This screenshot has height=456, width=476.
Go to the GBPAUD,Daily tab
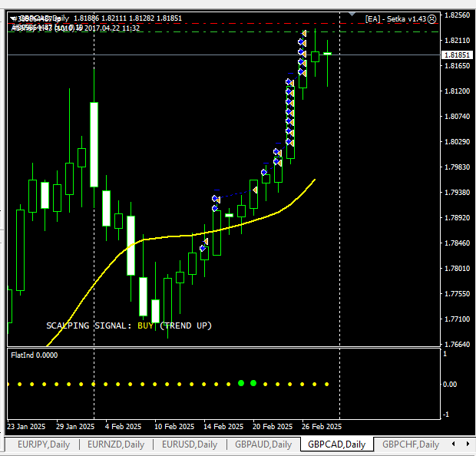pyautogui.click(x=263, y=444)
